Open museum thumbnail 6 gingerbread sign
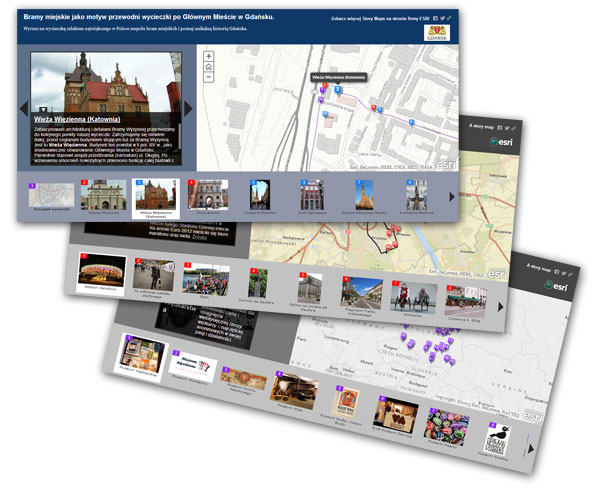The height and width of the screenshot is (497, 600). pos(396,415)
